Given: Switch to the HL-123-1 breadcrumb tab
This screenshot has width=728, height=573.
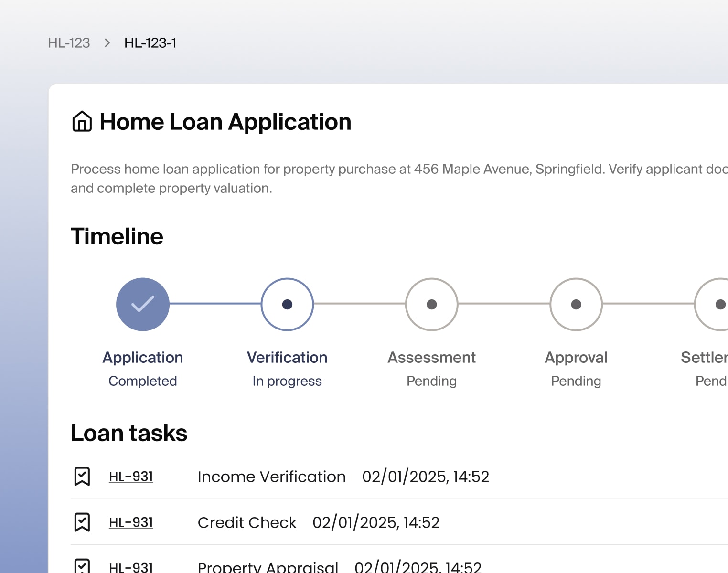Looking at the screenshot, I should pyautogui.click(x=150, y=43).
